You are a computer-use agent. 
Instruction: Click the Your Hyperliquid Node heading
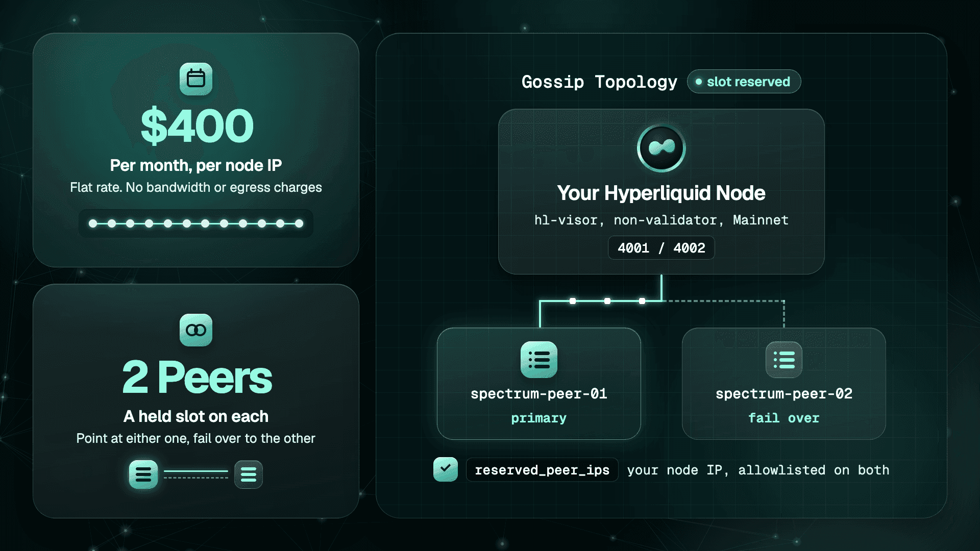(x=661, y=193)
